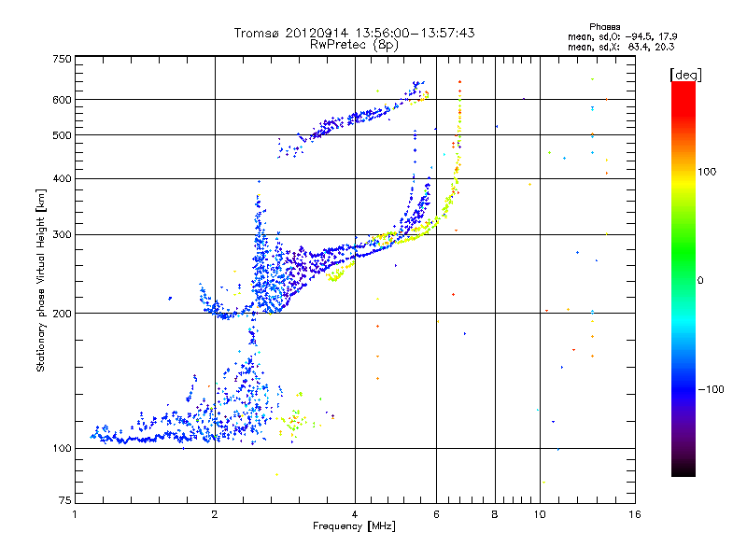Click the 'mean, sd,X: 83.4, 20.3' statistics text
747x560 pixels.
[x=621, y=47]
